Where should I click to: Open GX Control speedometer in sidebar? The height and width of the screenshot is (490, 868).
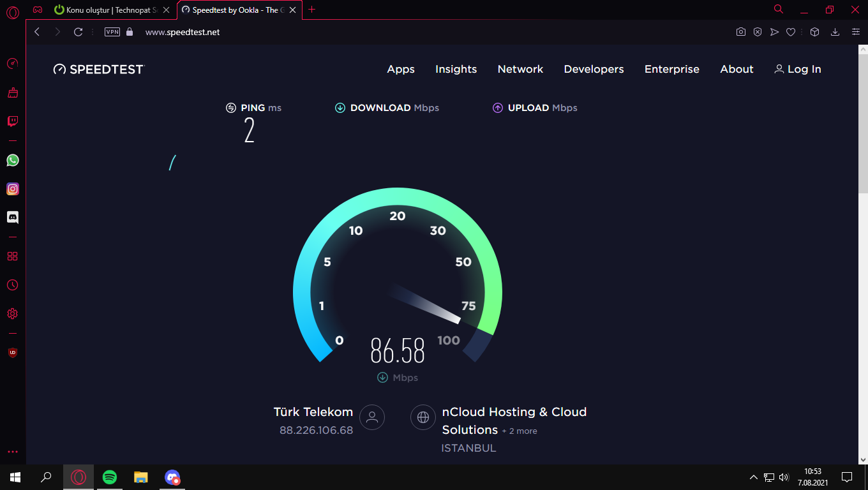click(x=12, y=64)
